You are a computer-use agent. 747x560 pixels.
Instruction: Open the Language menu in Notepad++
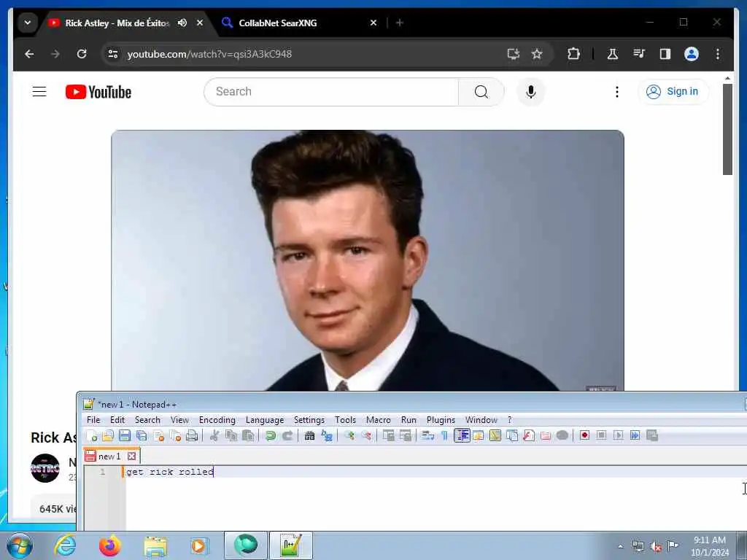pos(265,420)
